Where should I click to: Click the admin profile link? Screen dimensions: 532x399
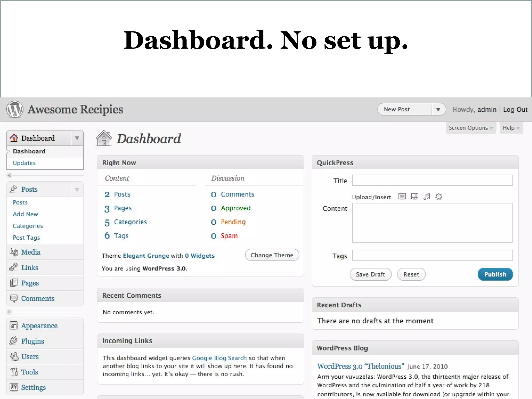[487, 109]
